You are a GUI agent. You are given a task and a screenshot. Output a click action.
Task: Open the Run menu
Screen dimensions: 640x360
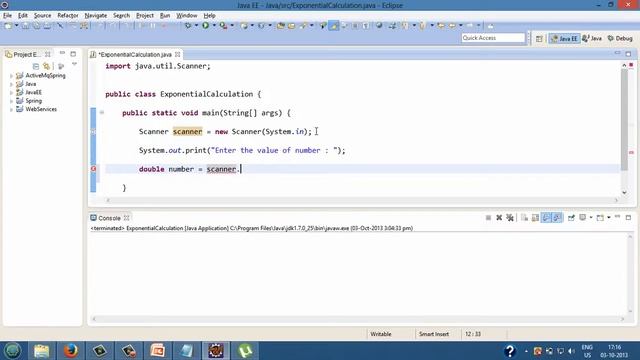(x=165, y=16)
